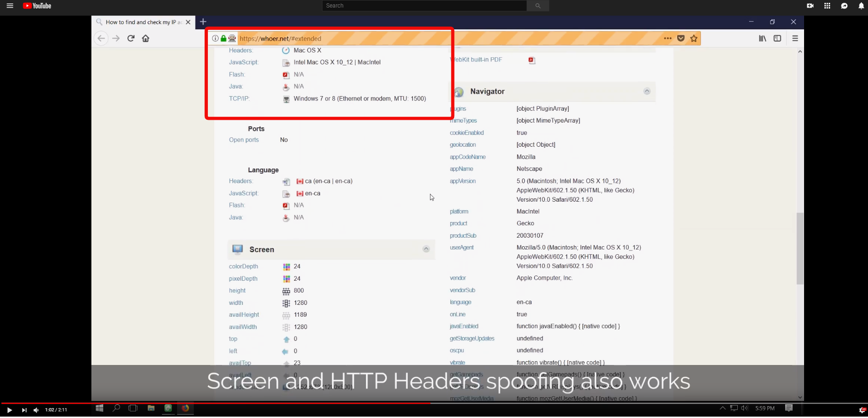Viewport: 868px width, 418px height.
Task: Click the 'Open ports' label
Action: [x=244, y=140]
